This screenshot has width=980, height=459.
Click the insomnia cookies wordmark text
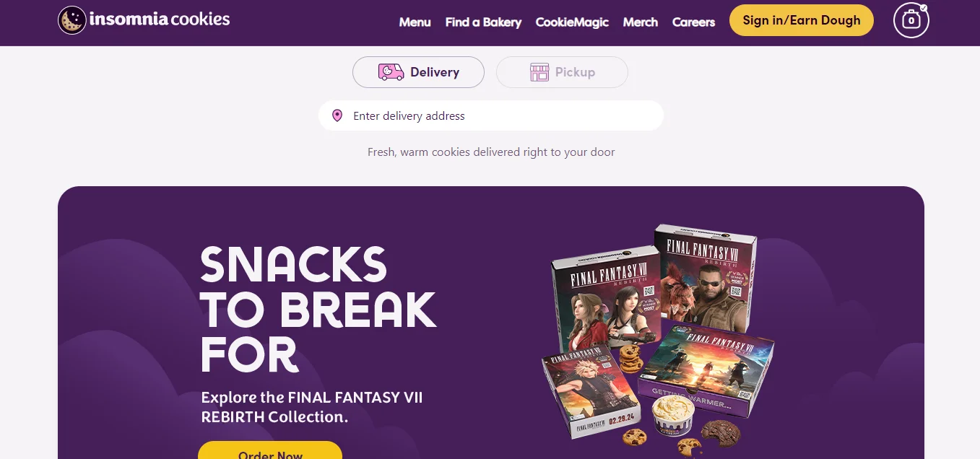160,19
